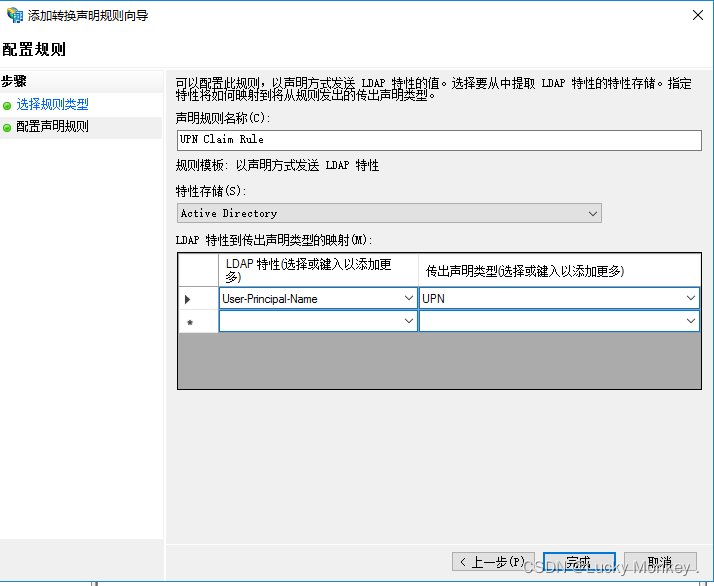Viewport: 714px width, 586px height.
Task: Close the Add Transform Claim Rule wizard
Action: coord(698,15)
